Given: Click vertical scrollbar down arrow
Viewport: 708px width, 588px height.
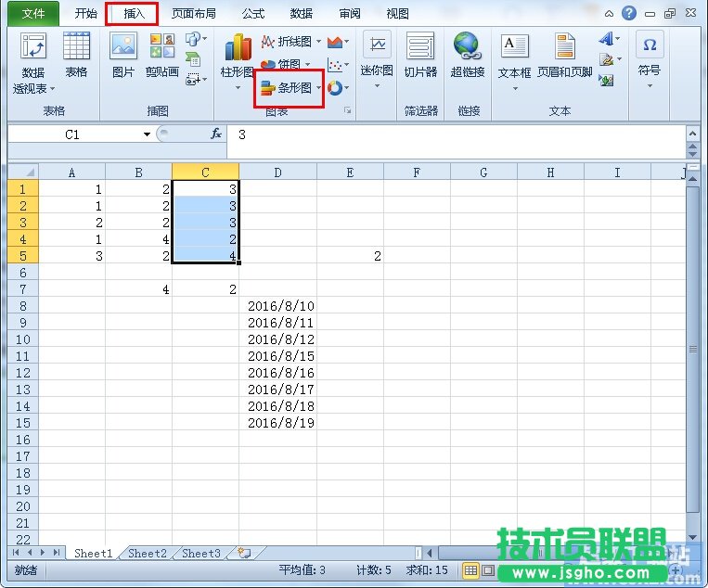Looking at the screenshot, I should coord(692,537).
